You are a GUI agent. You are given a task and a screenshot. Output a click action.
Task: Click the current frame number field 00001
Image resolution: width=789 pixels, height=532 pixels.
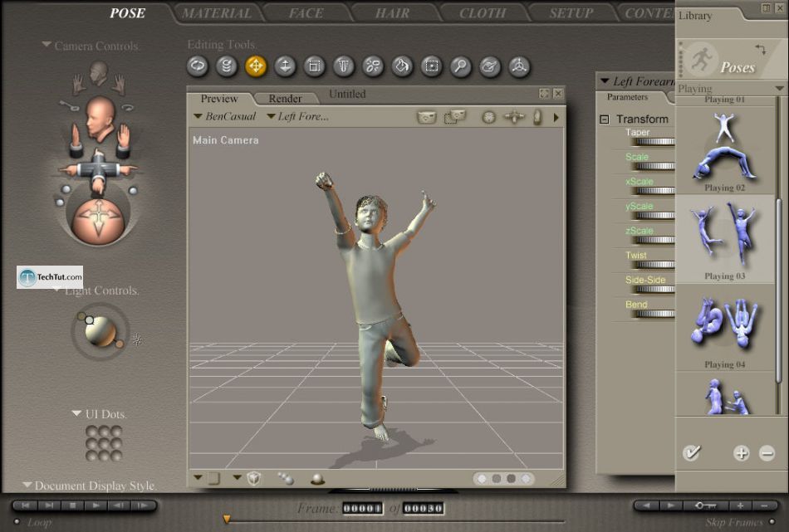point(362,509)
